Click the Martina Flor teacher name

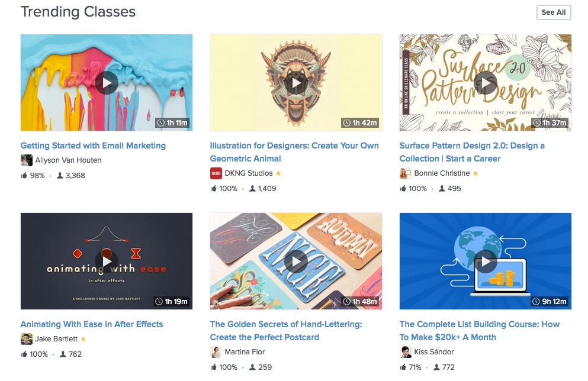(245, 352)
